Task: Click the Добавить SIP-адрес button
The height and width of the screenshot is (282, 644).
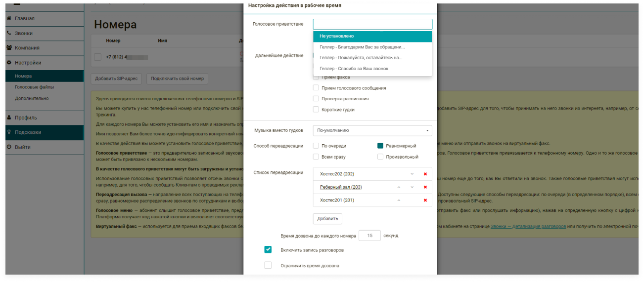Action: pos(117,79)
